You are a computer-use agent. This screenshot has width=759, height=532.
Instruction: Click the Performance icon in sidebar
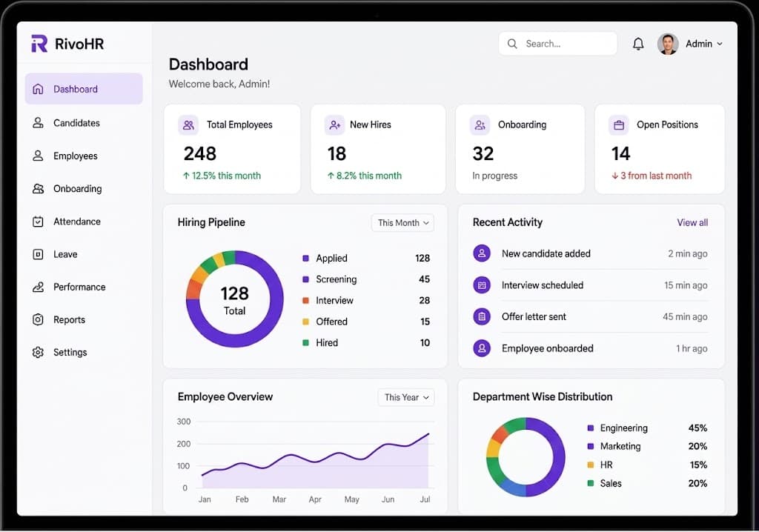pos(38,287)
